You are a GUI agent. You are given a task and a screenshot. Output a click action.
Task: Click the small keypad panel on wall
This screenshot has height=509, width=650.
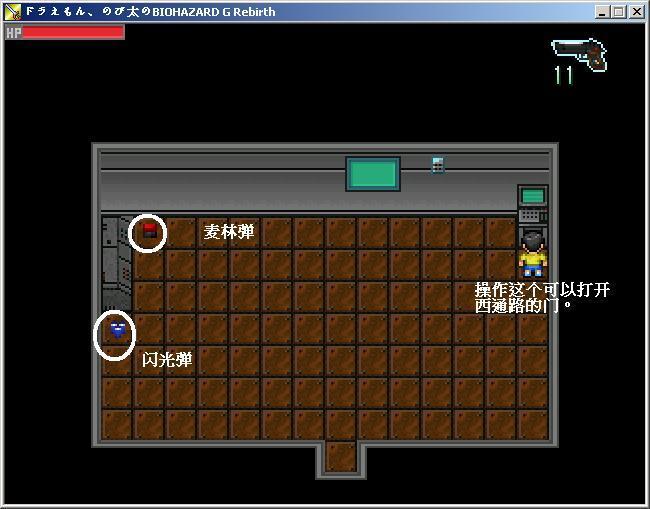click(438, 165)
